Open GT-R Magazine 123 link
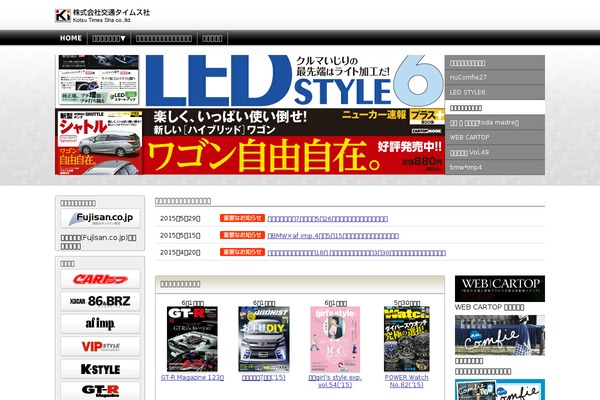Screen dimensions: 600x400 [x=192, y=377]
